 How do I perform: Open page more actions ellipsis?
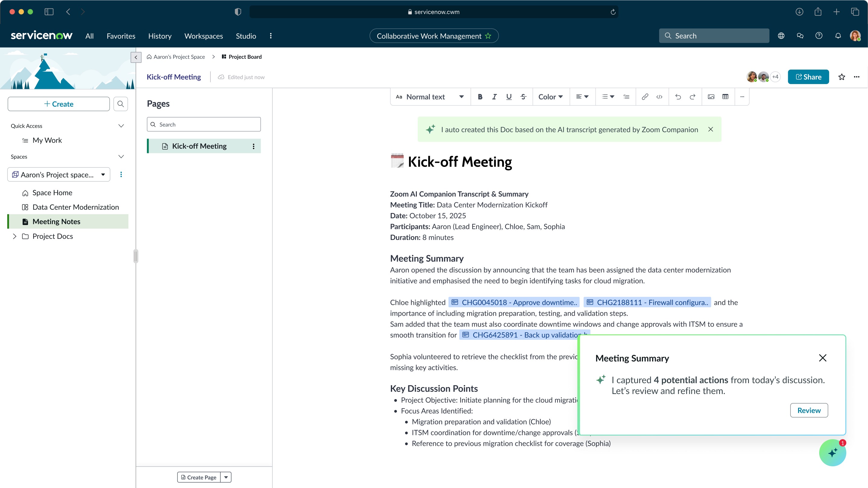857,77
